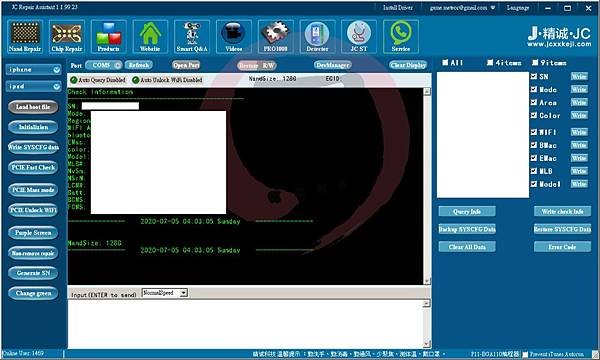Uncheck the EMac checkbox
This screenshot has width=600, height=360.
click(x=534, y=158)
